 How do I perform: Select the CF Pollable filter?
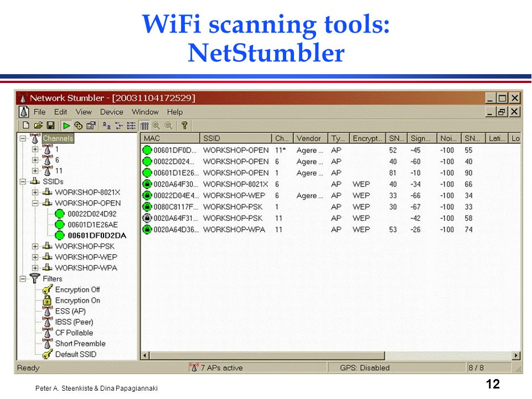[74, 333]
